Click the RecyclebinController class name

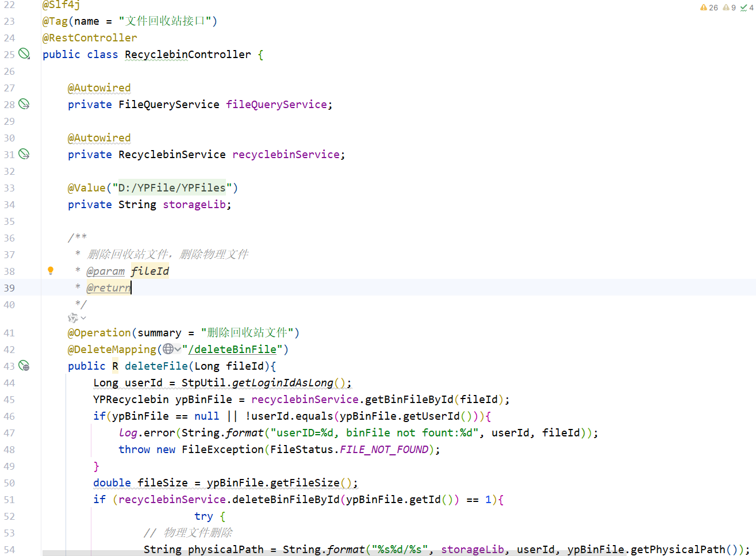click(188, 55)
